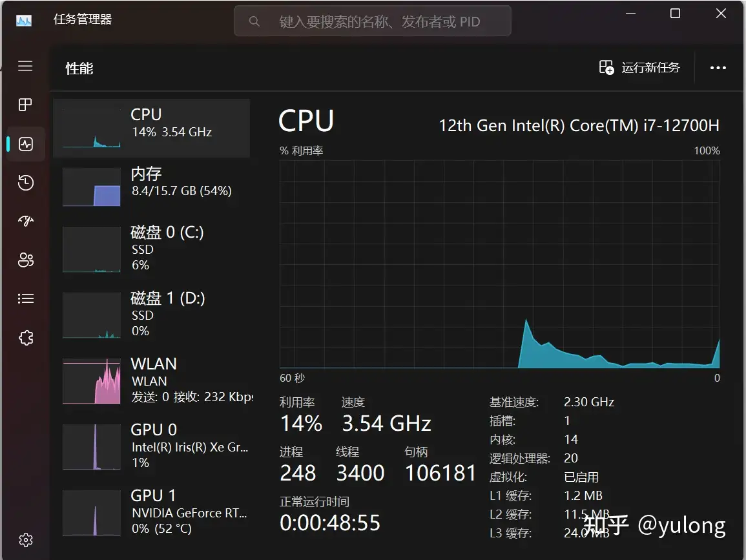Screen dimensions: 746x560
Task: Select 磁盘 1 (D:) entry
Action: pyautogui.click(x=151, y=314)
